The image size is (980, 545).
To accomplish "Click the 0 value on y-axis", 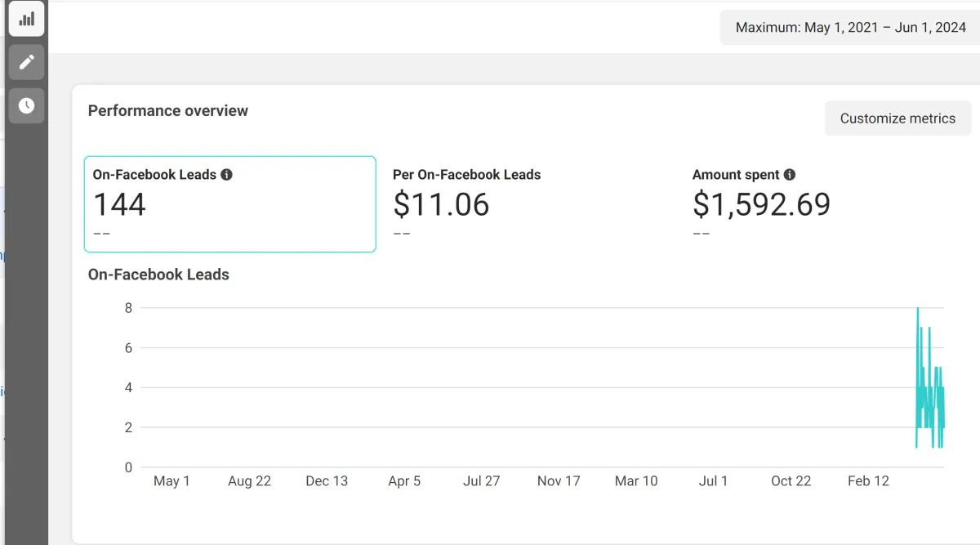I will (x=128, y=467).
